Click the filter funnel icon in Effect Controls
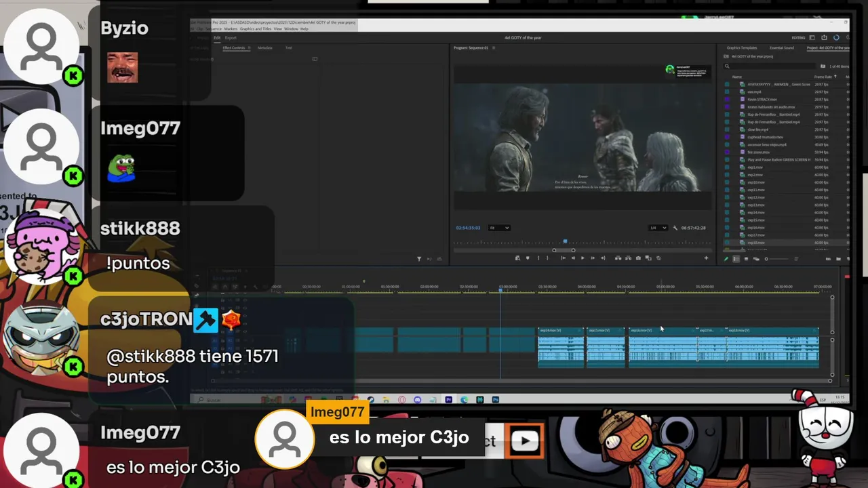 point(418,259)
